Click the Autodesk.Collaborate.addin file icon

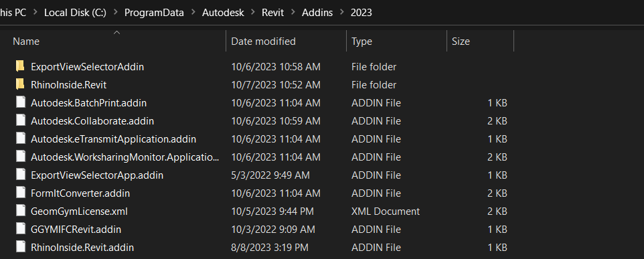(x=21, y=120)
